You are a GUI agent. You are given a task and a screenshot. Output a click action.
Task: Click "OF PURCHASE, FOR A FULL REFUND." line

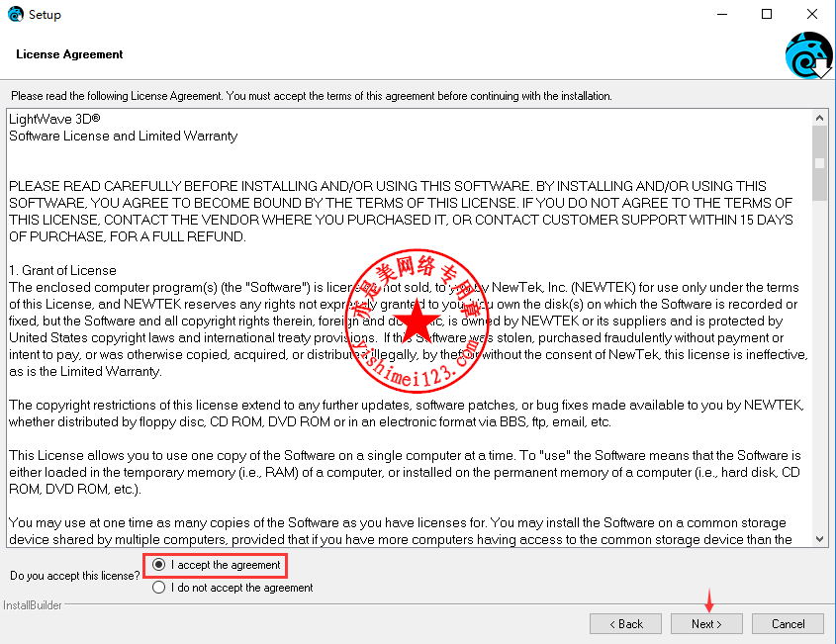128,236
